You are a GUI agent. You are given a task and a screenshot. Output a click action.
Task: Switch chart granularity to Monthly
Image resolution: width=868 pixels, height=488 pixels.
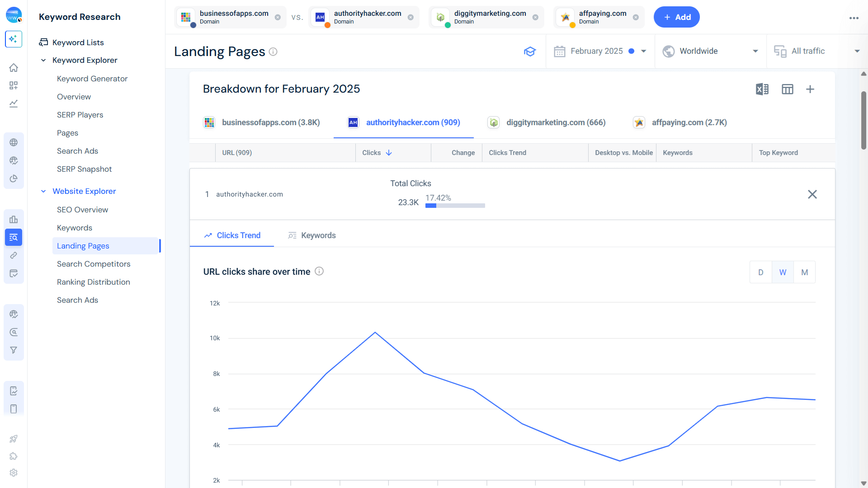[805, 272]
